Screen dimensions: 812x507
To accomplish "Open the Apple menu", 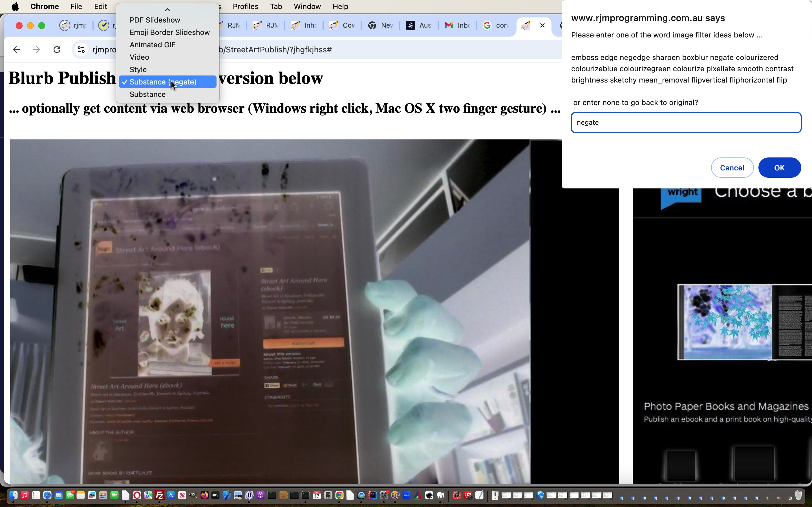I will (x=15, y=6).
